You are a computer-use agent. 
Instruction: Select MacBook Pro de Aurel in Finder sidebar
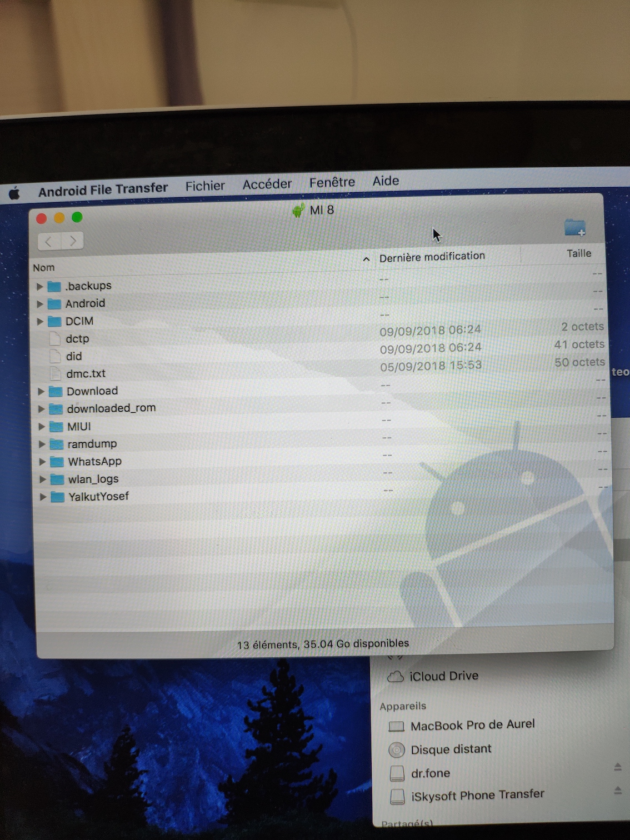tap(472, 726)
